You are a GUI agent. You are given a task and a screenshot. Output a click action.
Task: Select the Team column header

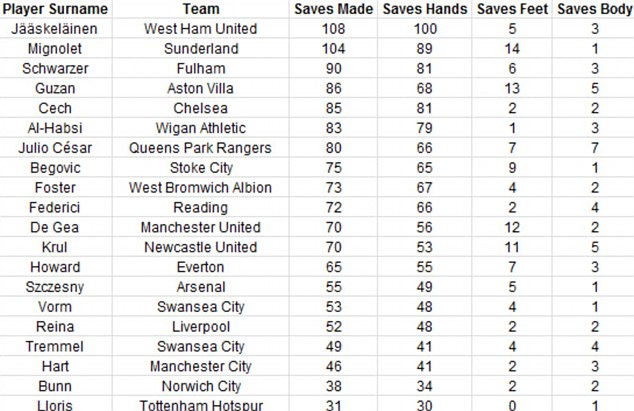[x=201, y=9]
